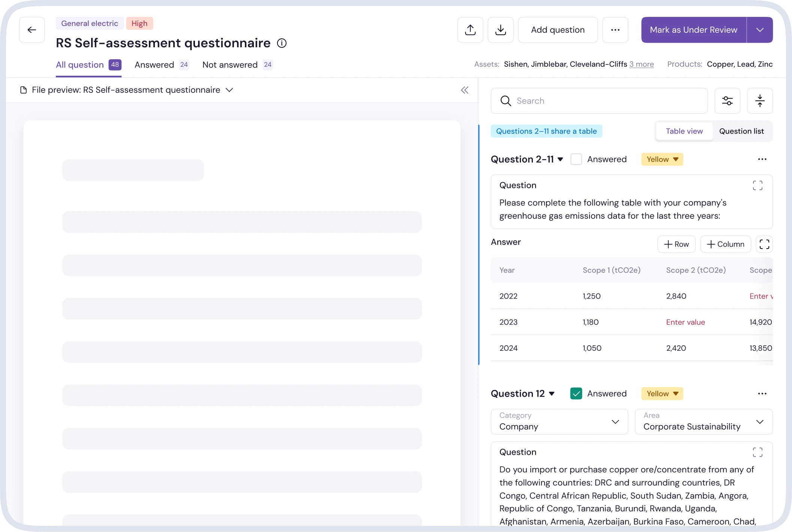Click Enter value cell in 2023 row
Viewport: 792px width, 532px height.
(685, 322)
